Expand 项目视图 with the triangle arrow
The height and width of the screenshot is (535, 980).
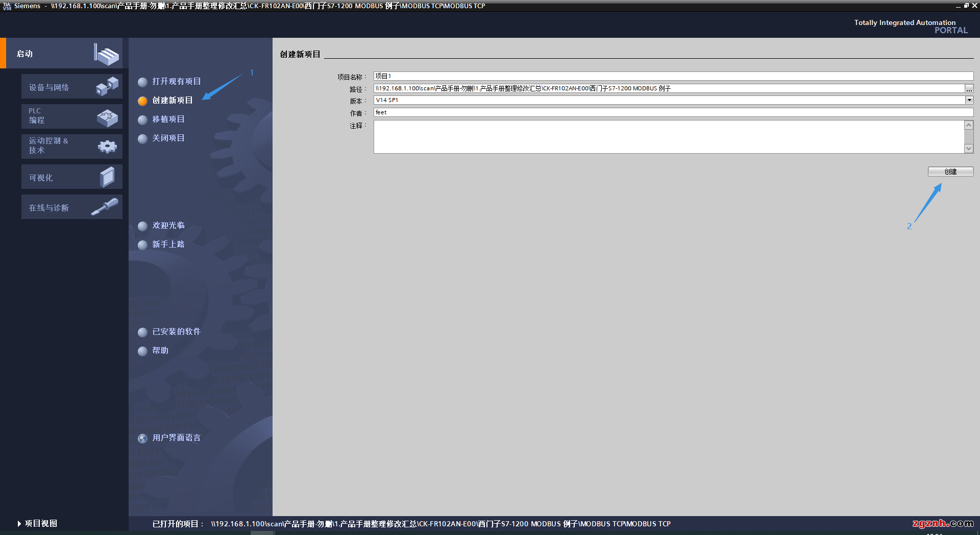tap(19, 524)
